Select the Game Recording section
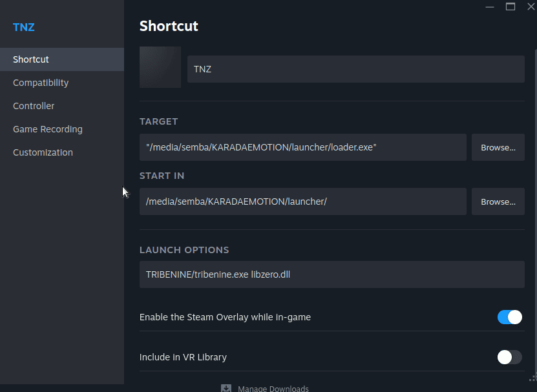This screenshot has width=537, height=392. pyautogui.click(x=47, y=129)
